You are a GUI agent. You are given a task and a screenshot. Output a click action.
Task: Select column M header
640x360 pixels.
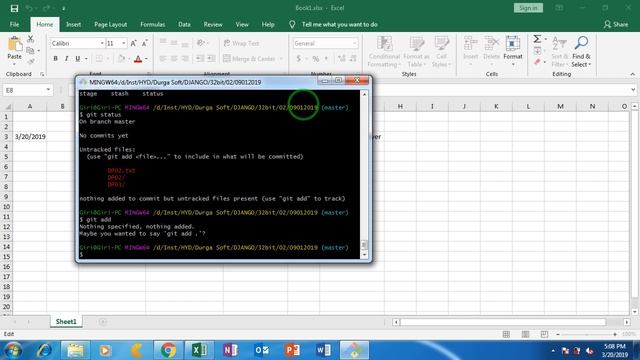[x=560, y=106]
